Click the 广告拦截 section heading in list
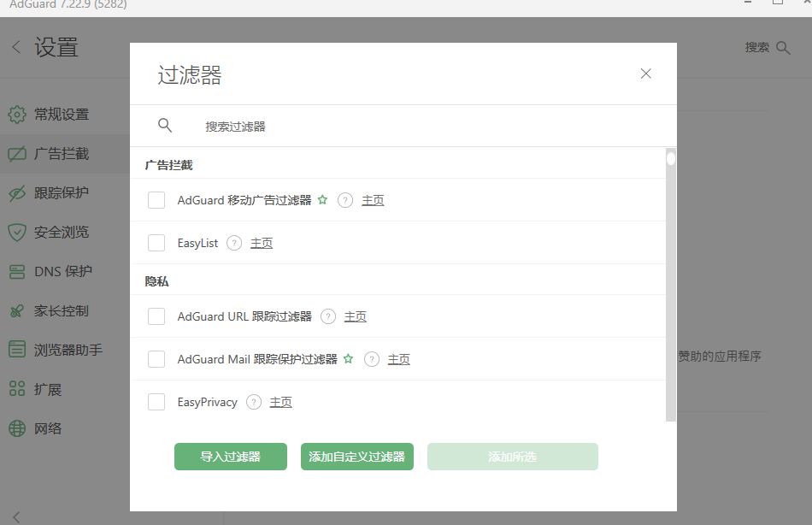812x525 pixels. (x=169, y=165)
